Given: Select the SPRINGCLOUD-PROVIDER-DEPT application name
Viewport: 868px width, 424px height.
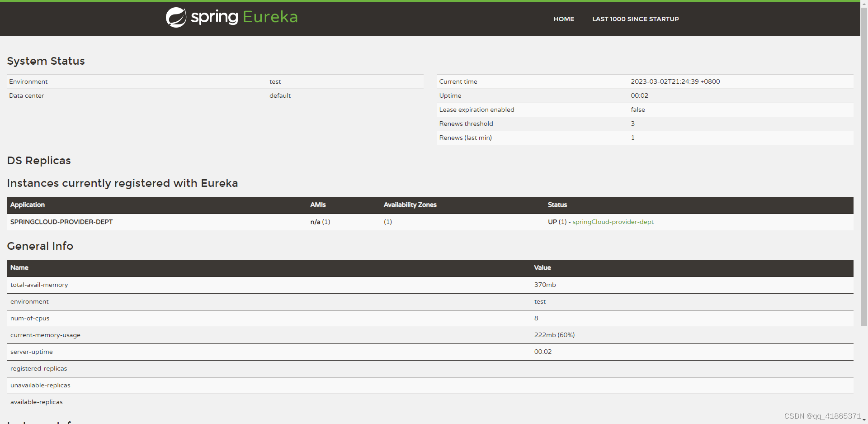Looking at the screenshot, I should coord(61,222).
